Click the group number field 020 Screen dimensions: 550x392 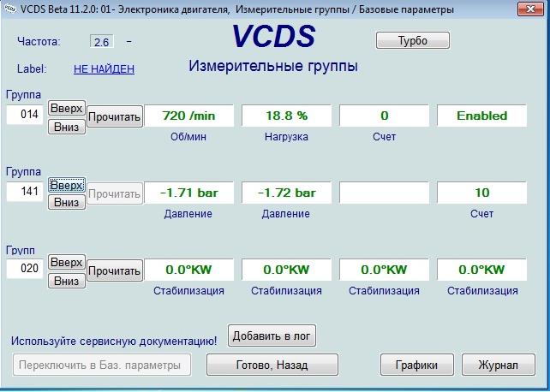pos(26,270)
